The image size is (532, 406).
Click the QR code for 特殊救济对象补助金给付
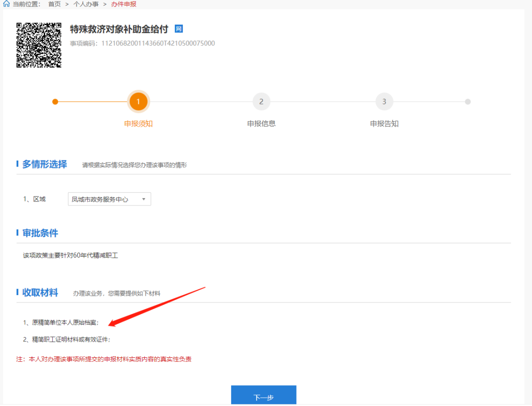(x=38, y=44)
